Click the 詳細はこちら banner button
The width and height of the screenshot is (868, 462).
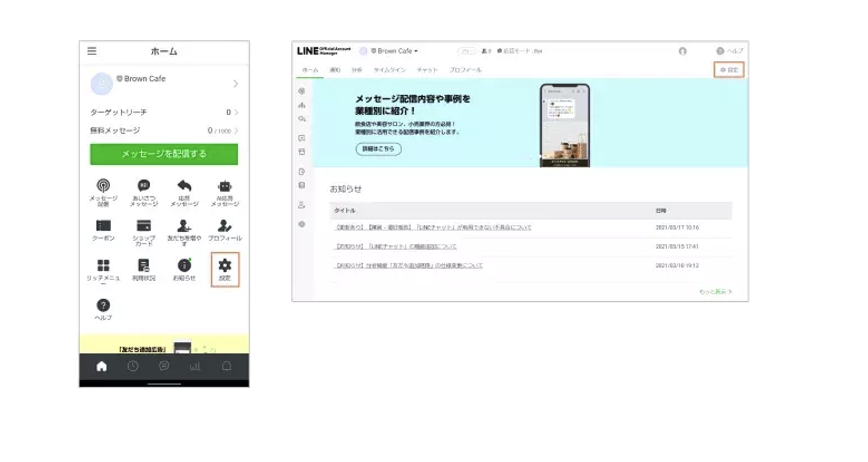coord(378,149)
